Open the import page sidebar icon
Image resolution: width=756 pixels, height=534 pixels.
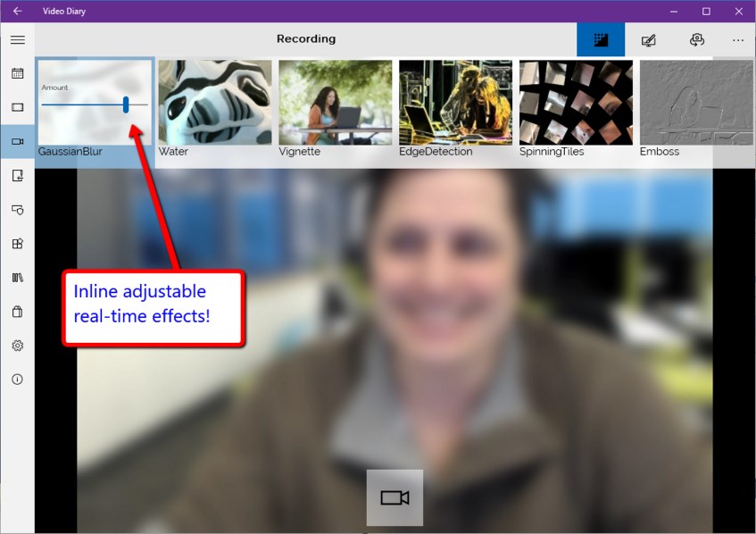(17, 176)
